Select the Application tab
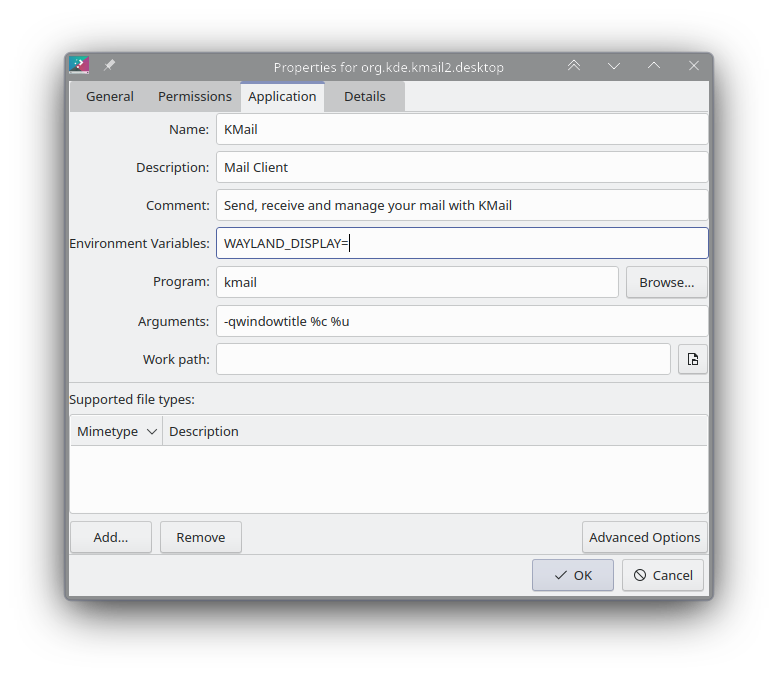The height and width of the screenshot is (677, 778). coord(282,96)
